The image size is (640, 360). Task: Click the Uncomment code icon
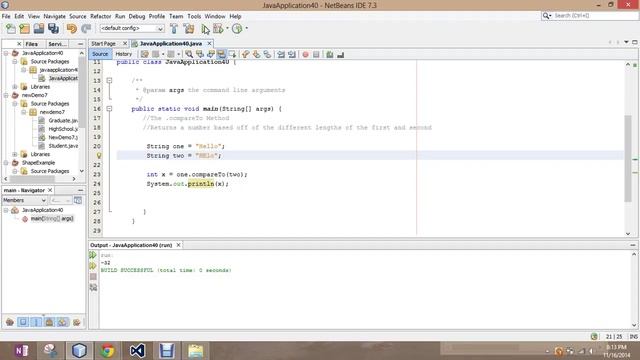tap(340, 54)
